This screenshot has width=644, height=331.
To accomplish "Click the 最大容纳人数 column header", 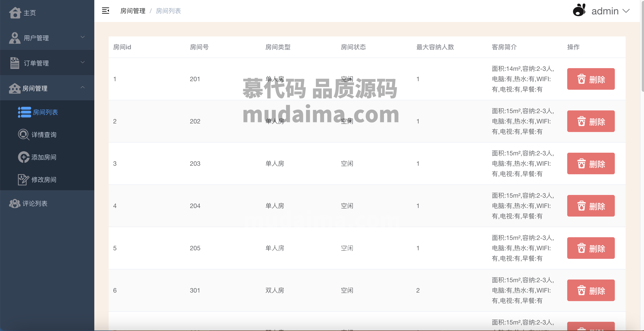I will pyautogui.click(x=435, y=47).
